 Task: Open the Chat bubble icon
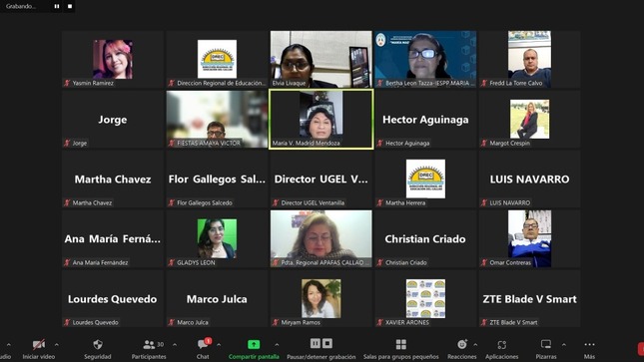click(x=203, y=344)
